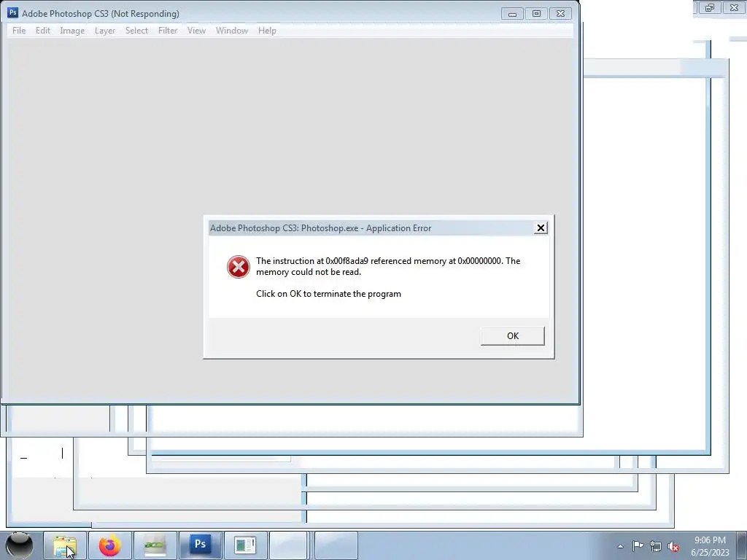Open the File menu in Photoshop
This screenshot has width=747, height=560.
click(19, 31)
